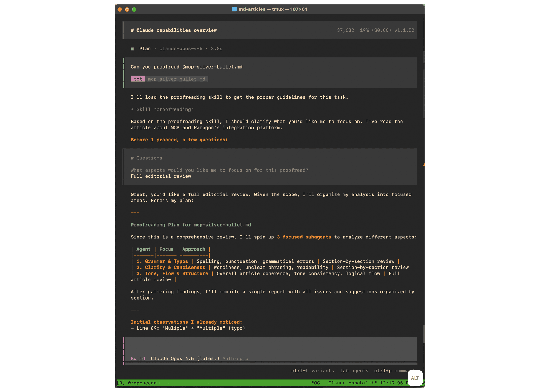Click the pink txt file badge
This screenshot has width=547, height=392.
[x=138, y=79]
